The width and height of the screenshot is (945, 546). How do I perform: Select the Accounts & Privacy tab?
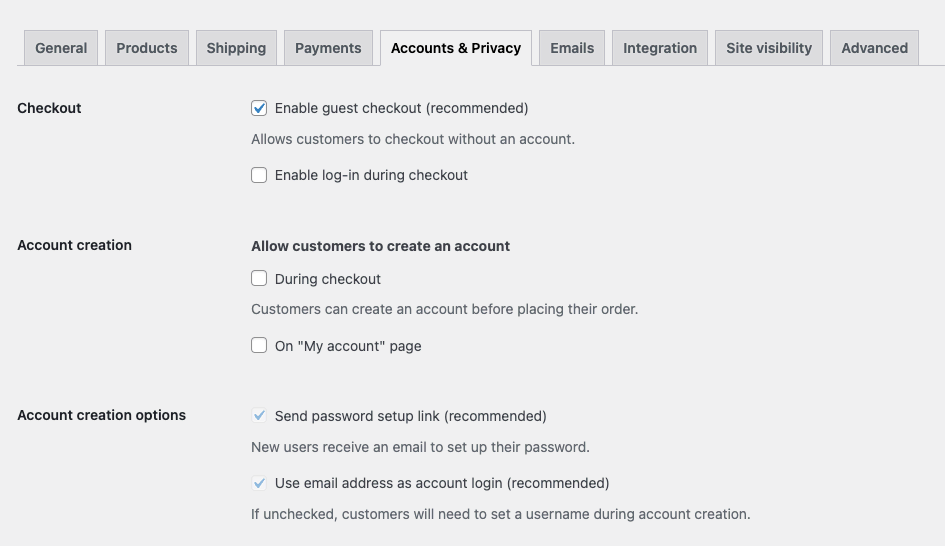(456, 48)
